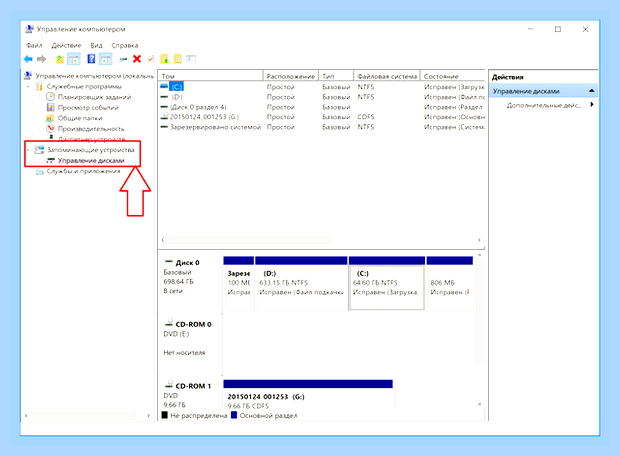Click the red X delete icon in the toolbar

point(137,59)
